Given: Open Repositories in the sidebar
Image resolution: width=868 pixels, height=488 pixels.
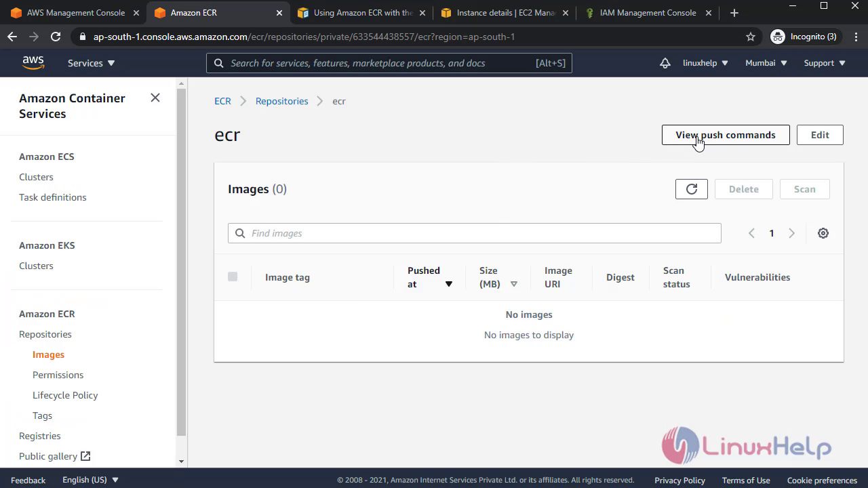Looking at the screenshot, I should pos(45,334).
